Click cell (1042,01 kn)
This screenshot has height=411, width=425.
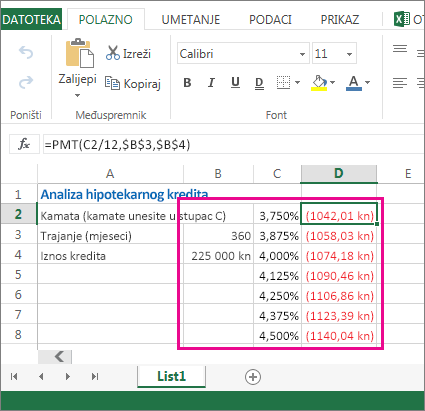(339, 214)
